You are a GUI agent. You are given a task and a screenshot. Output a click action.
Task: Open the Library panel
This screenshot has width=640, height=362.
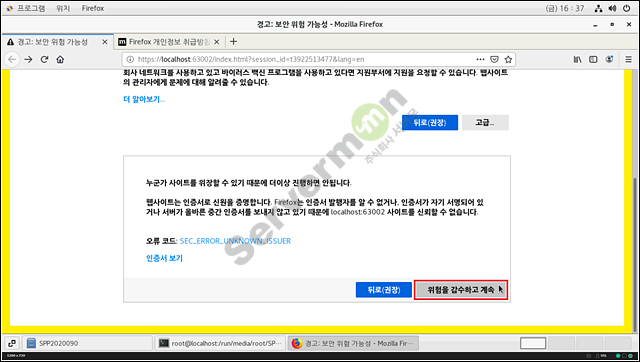577,60
